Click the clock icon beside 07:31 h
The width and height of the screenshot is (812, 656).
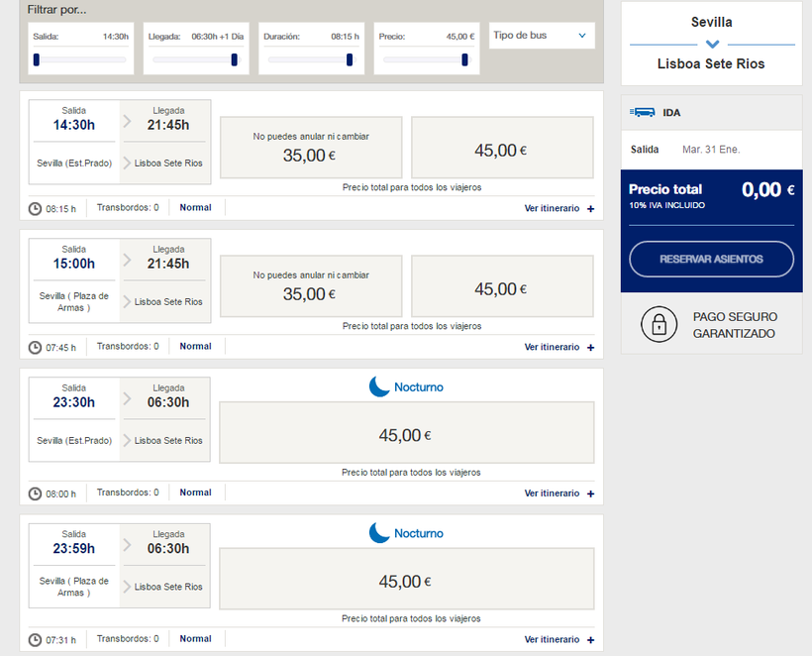point(35,640)
